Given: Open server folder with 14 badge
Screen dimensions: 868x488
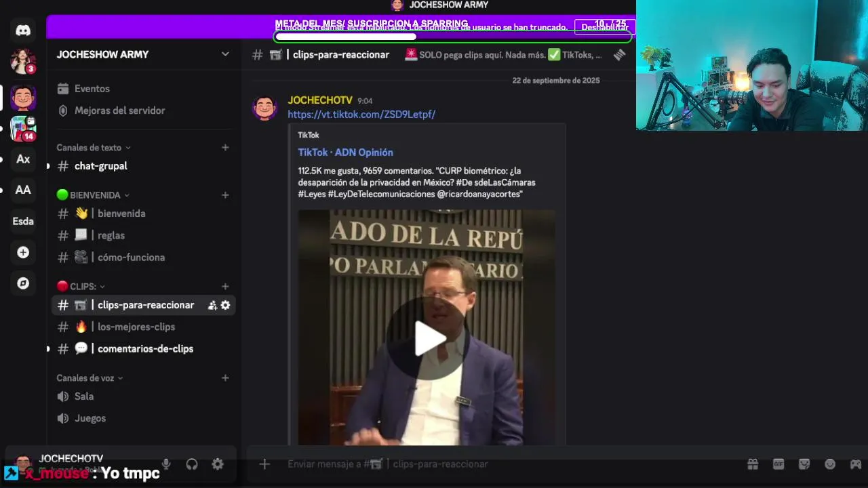Looking at the screenshot, I should coord(23,128).
